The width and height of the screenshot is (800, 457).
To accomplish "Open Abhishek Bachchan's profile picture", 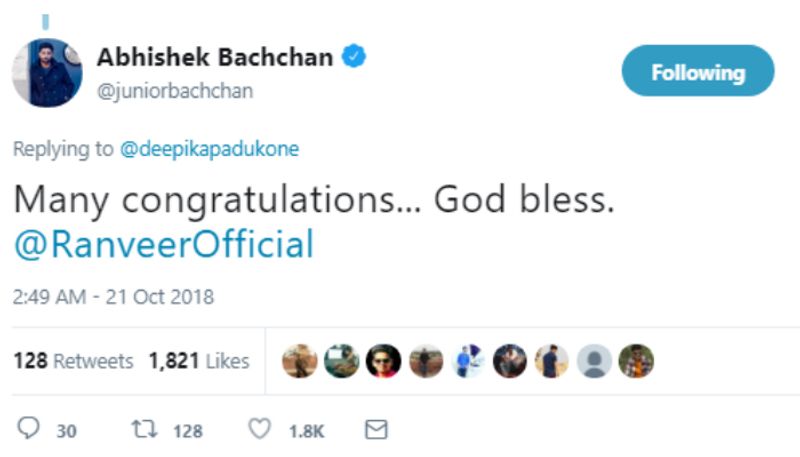I will pyautogui.click(x=46, y=73).
